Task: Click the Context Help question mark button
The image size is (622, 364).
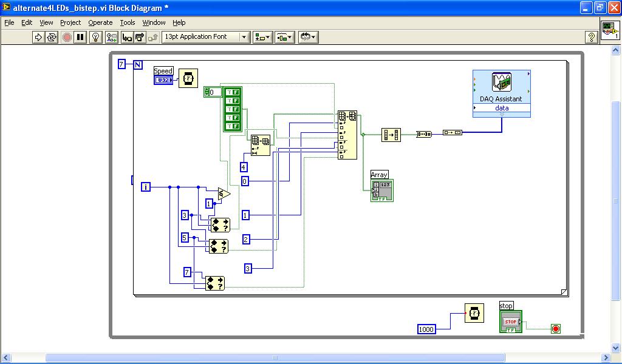Action: pos(592,36)
